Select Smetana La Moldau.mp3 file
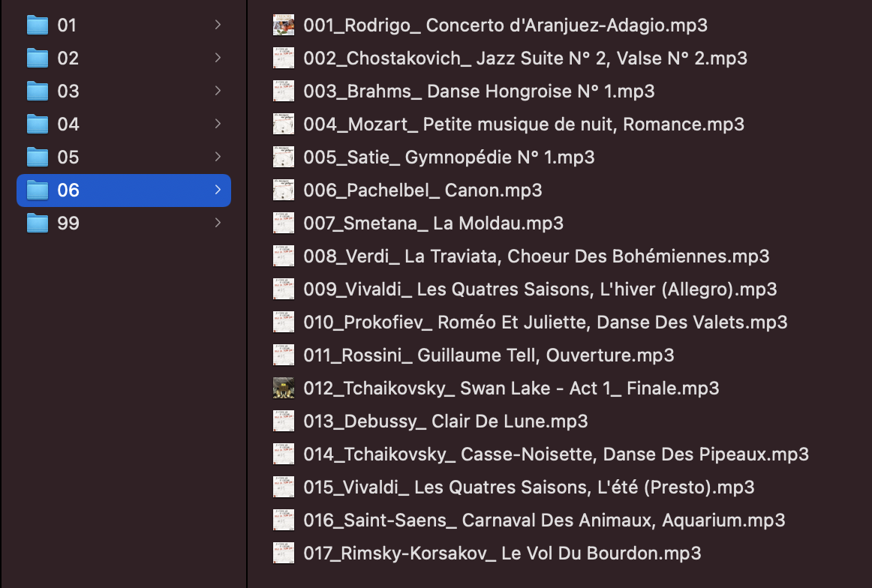This screenshot has height=588, width=872. tap(433, 223)
